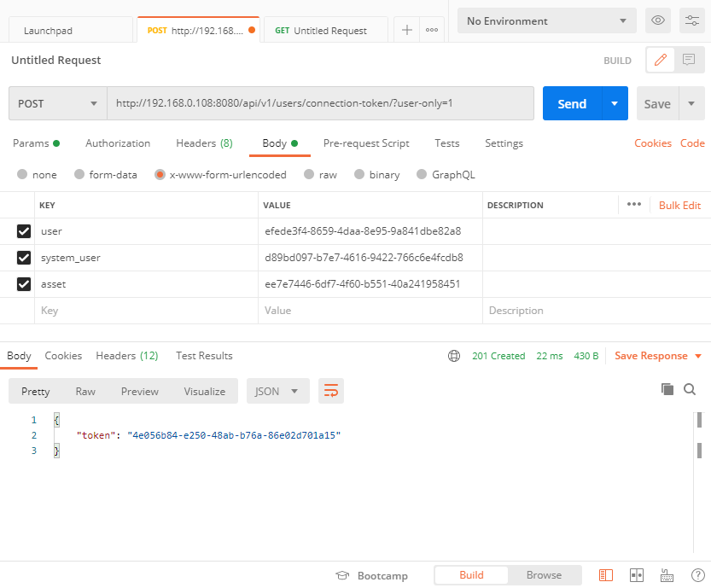The height and width of the screenshot is (588, 711).
Task: Open search in the response body
Action: 690,389
